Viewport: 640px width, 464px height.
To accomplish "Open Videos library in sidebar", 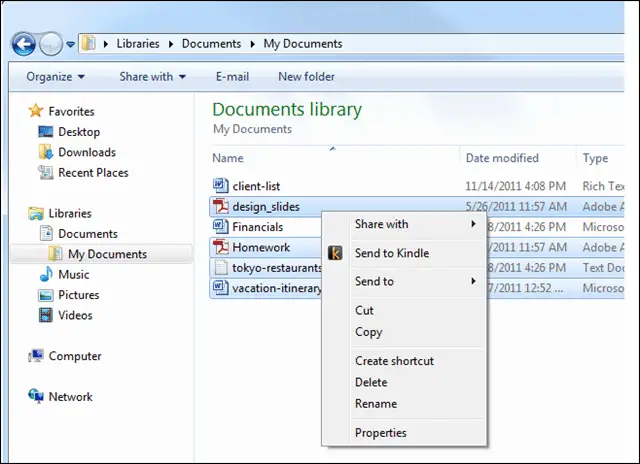I will [x=75, y=315].
